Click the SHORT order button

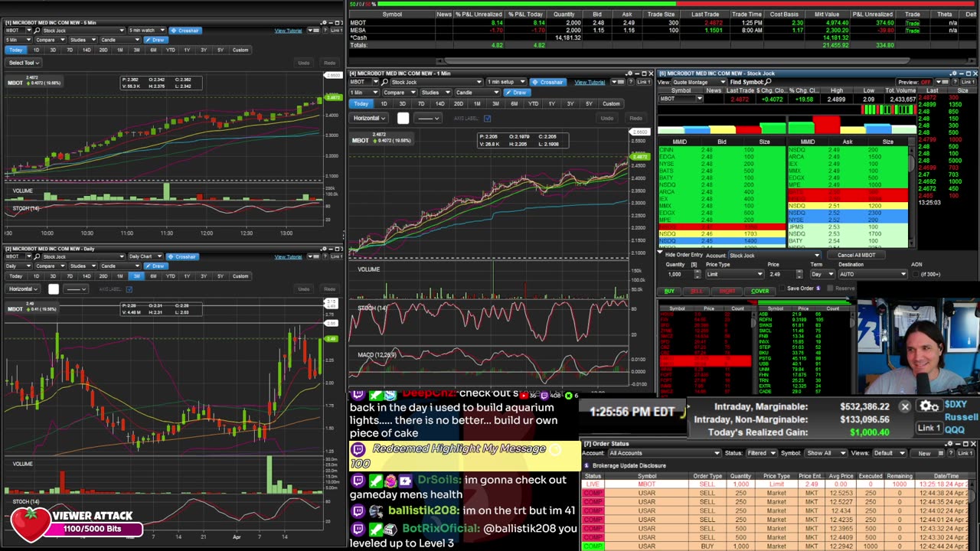727,292
